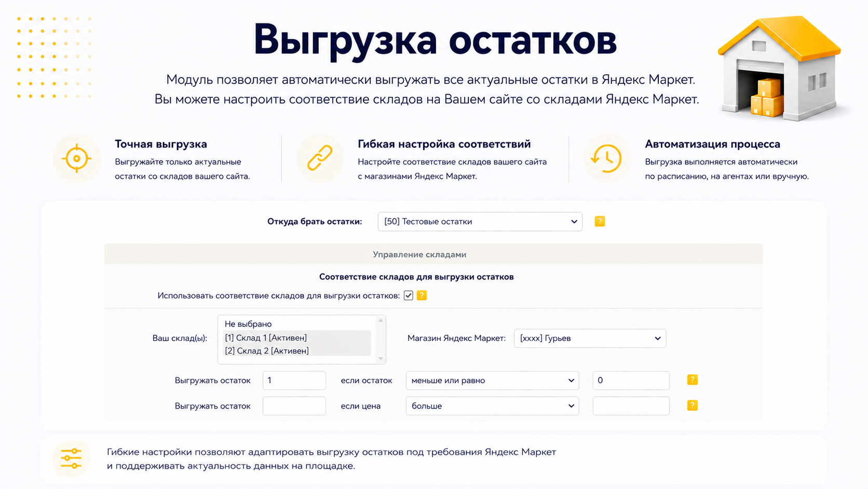Click scroll up arrow of warehouse list
This screenshot has width=868, height=489.
[x=381, y=321]
